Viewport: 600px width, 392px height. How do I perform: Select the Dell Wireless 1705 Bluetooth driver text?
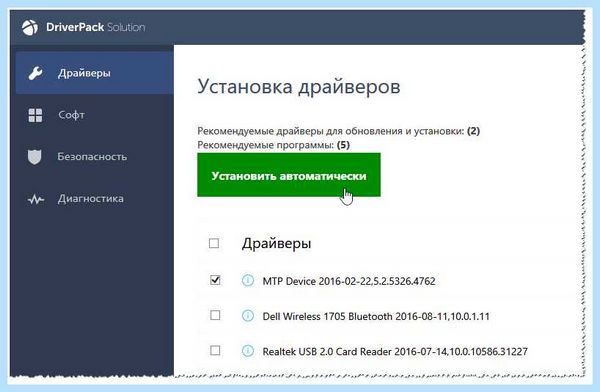pyautogui.click(x=376, y=317)
